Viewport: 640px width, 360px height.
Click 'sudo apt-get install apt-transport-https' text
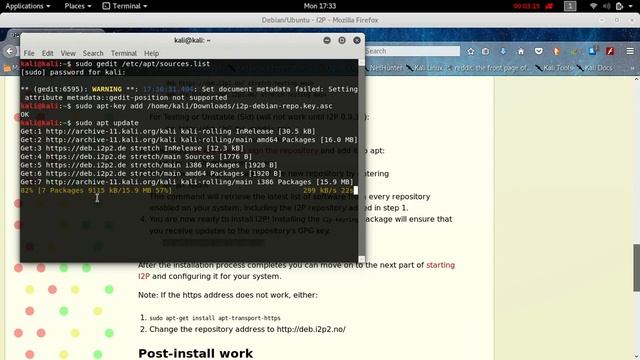tap(215, 318)
